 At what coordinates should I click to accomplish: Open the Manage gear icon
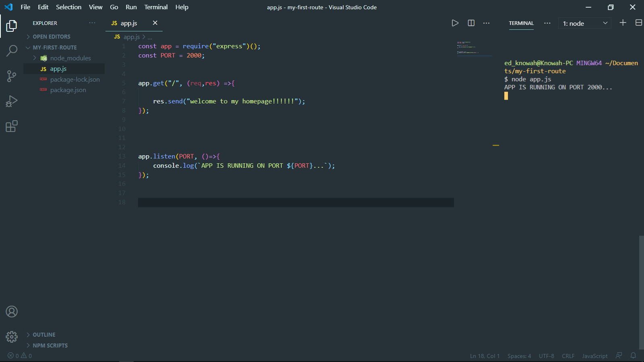coord(12,337)
